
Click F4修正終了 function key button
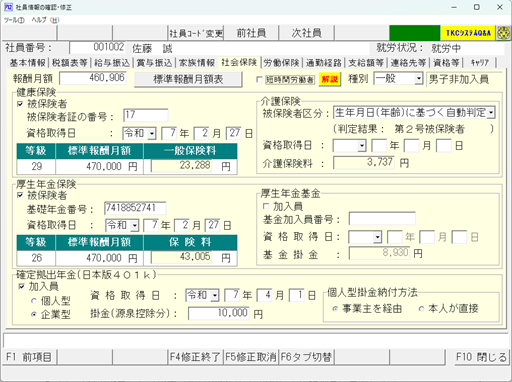(x=195, y=357)
